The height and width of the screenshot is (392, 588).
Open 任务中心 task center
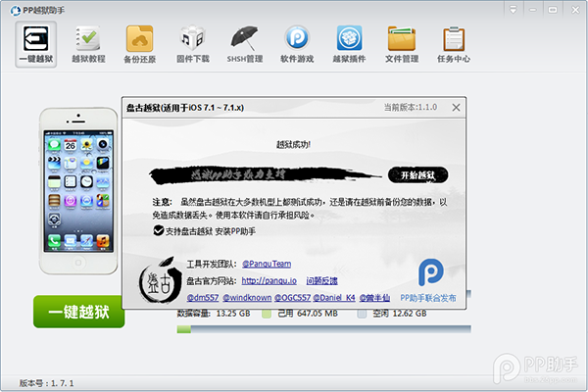(454, 44)
